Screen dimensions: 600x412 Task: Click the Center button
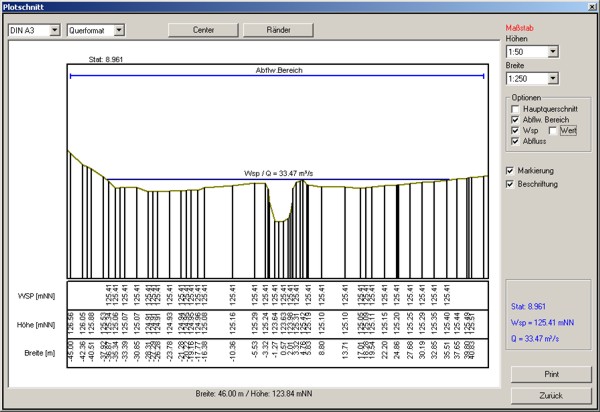203,30
